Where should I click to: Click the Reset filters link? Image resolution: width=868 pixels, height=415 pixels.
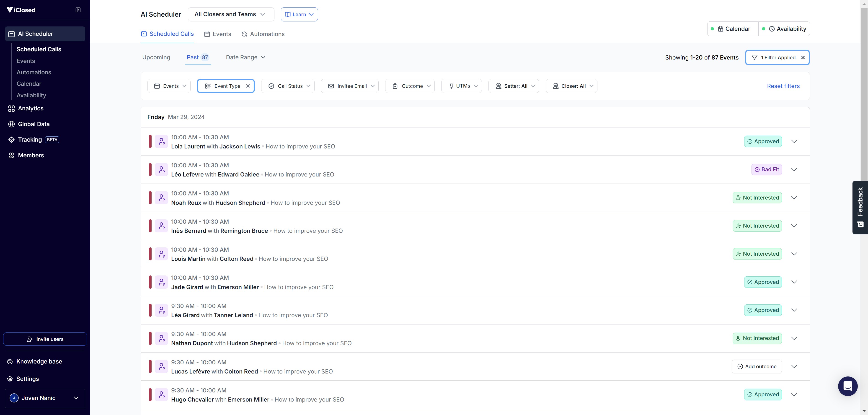pos(783,86)
